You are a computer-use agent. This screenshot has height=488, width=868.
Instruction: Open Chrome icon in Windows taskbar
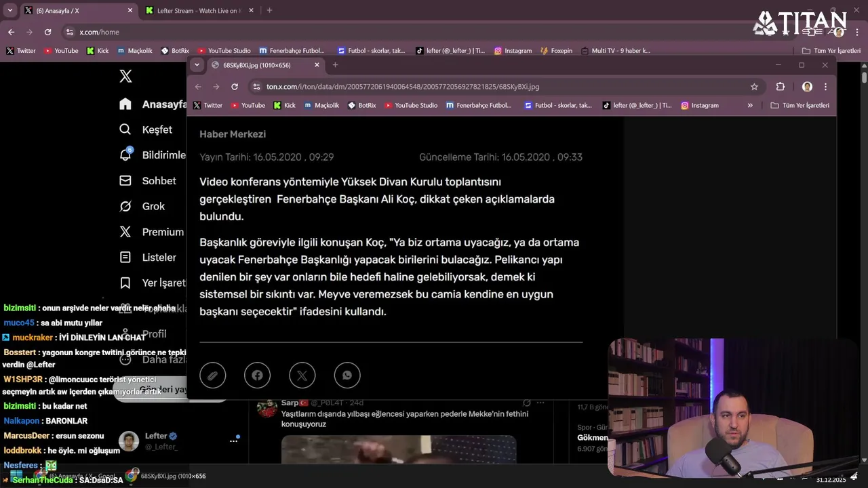pyautogui.click(x=132, y=476)
